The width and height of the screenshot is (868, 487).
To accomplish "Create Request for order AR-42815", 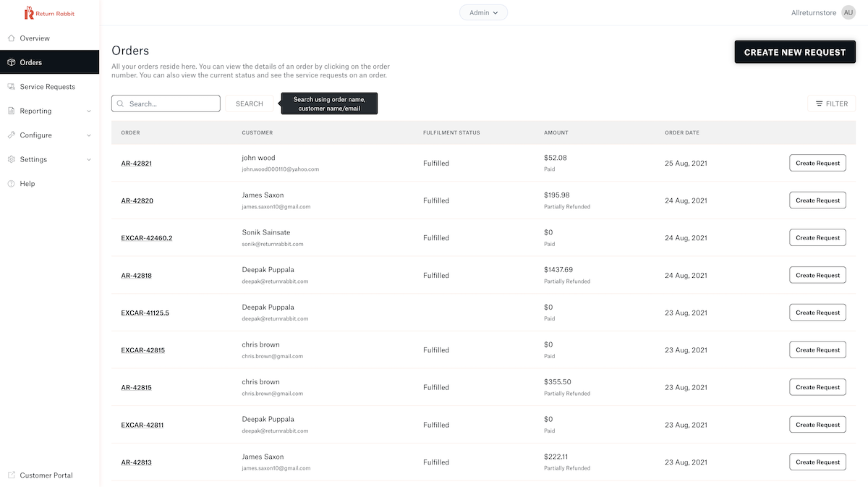I will [817, 387].
